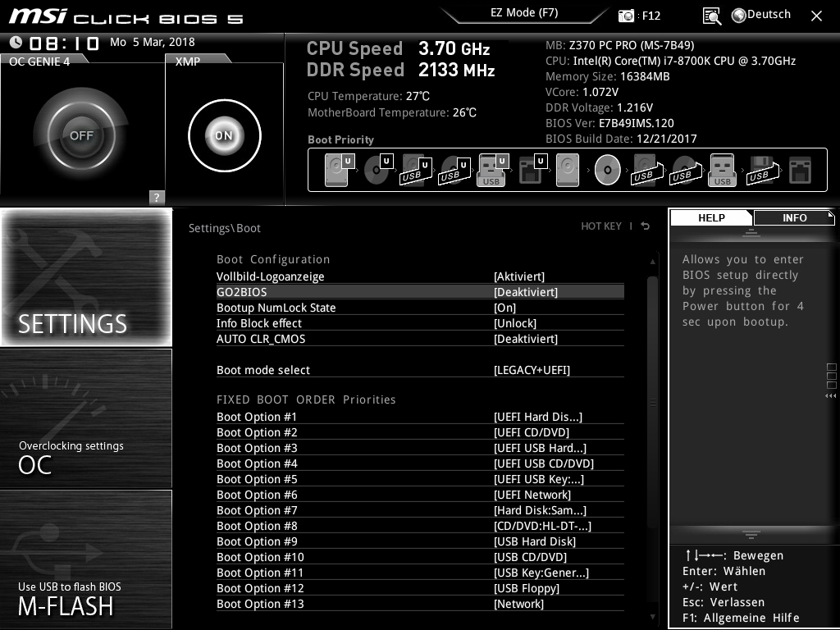Open the OC overclocking settings tile
Image resolution: width=840 pixels, height=630 pixels.
pos(86,418)
